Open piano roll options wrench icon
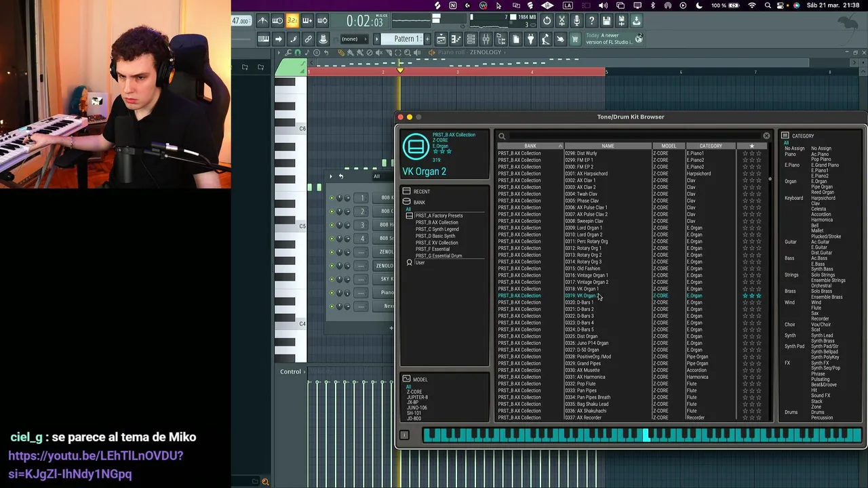Screen dimensions: 868x488 [288, 52]
